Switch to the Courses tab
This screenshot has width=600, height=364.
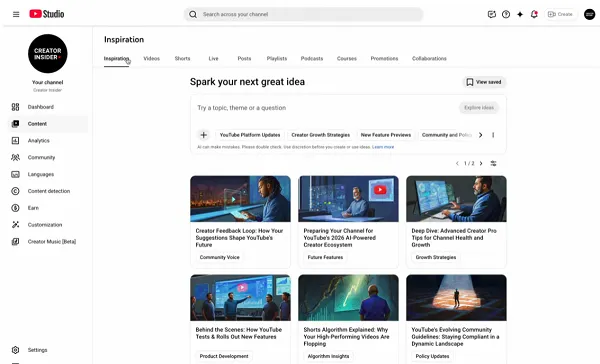coord(347,59)
